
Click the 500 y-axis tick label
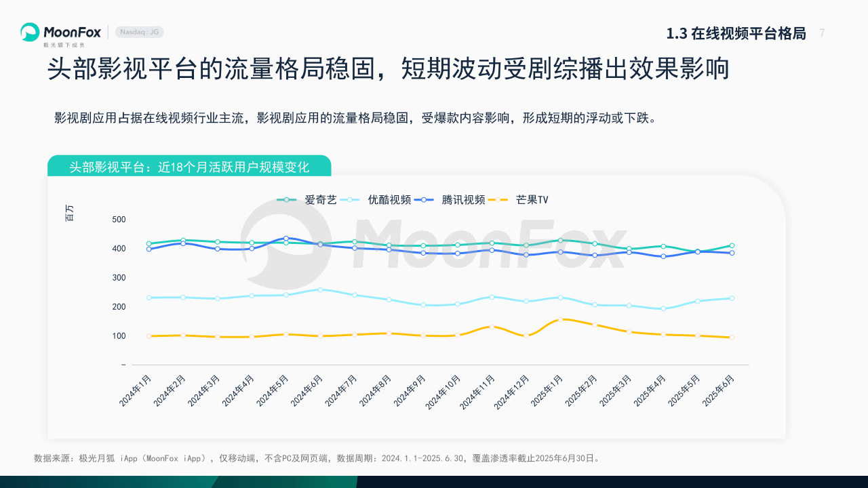click(119, 220)
